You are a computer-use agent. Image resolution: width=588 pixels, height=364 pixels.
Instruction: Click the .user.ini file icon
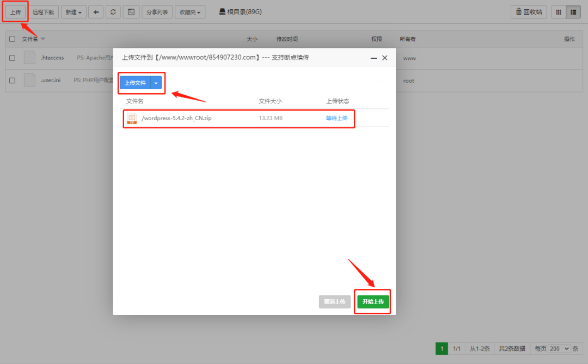[29, 80]
